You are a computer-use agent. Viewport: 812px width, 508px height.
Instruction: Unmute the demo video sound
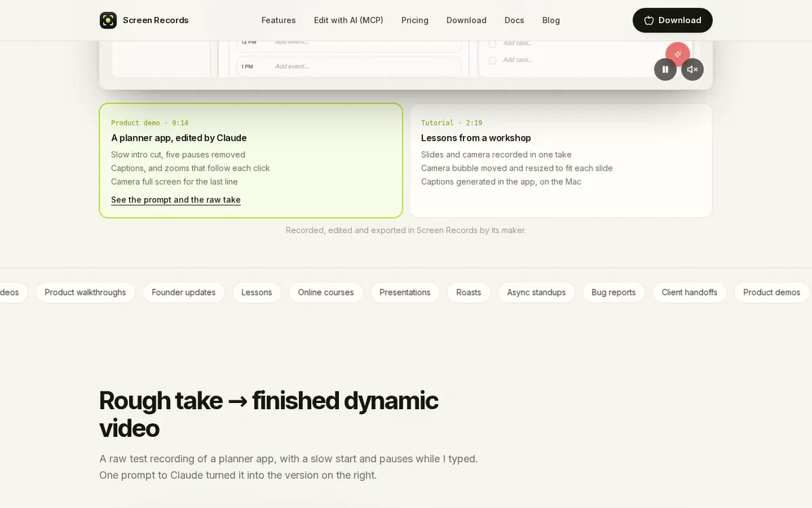click(692, 69)
